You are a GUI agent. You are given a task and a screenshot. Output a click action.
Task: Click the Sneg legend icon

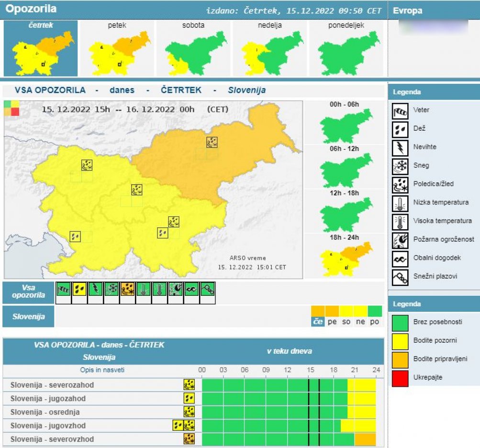400,166
